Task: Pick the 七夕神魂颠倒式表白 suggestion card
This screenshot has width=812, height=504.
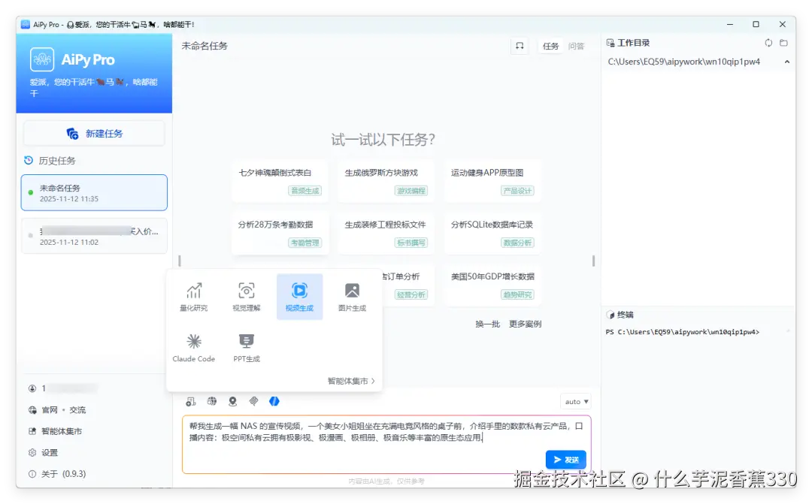Action: pyautogui.click(x=280, y=180)
